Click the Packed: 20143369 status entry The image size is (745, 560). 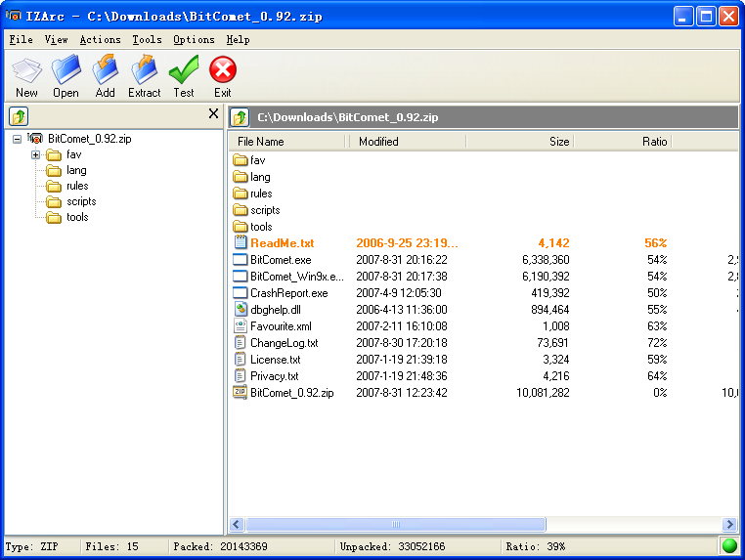point(220,546)
